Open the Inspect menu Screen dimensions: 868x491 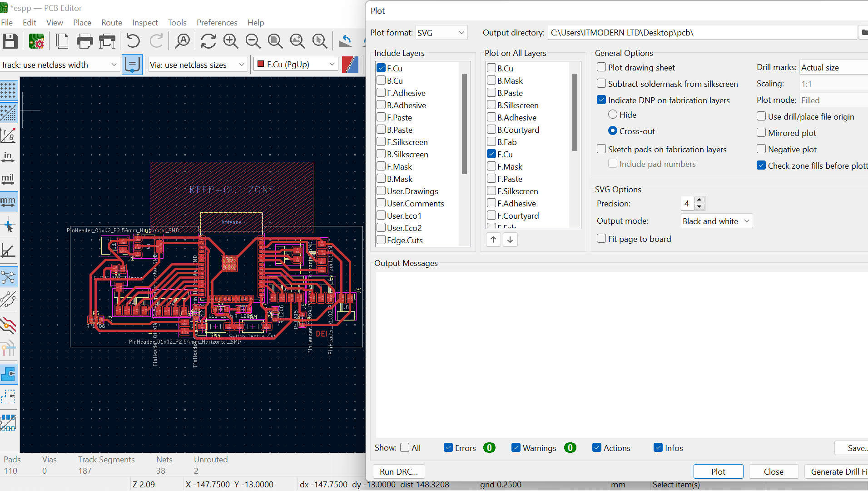tap(145, 22)
